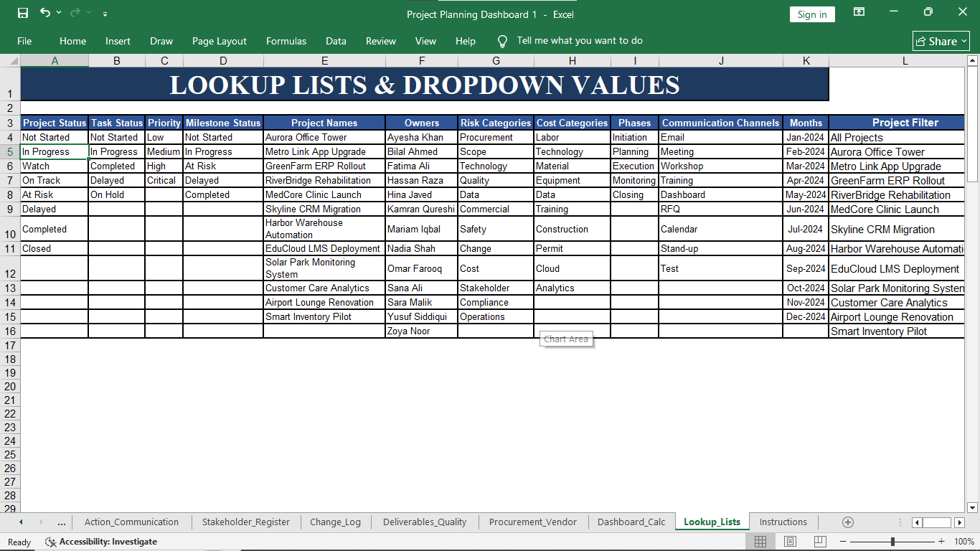
Task: Click the vertical scrollbar down arrow
Action: [x=973, y=507]
